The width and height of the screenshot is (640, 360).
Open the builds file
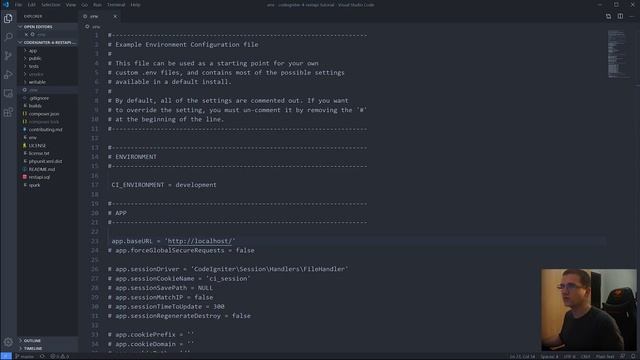(48, 106)
